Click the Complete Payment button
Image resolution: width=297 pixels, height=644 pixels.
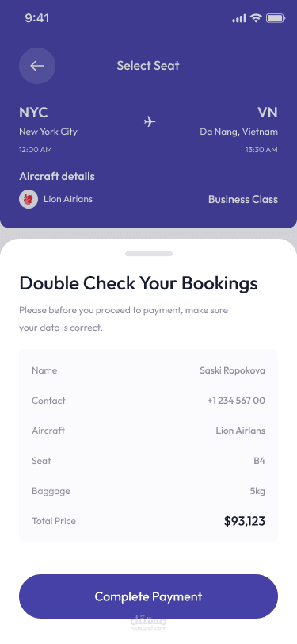click(149, 596)
